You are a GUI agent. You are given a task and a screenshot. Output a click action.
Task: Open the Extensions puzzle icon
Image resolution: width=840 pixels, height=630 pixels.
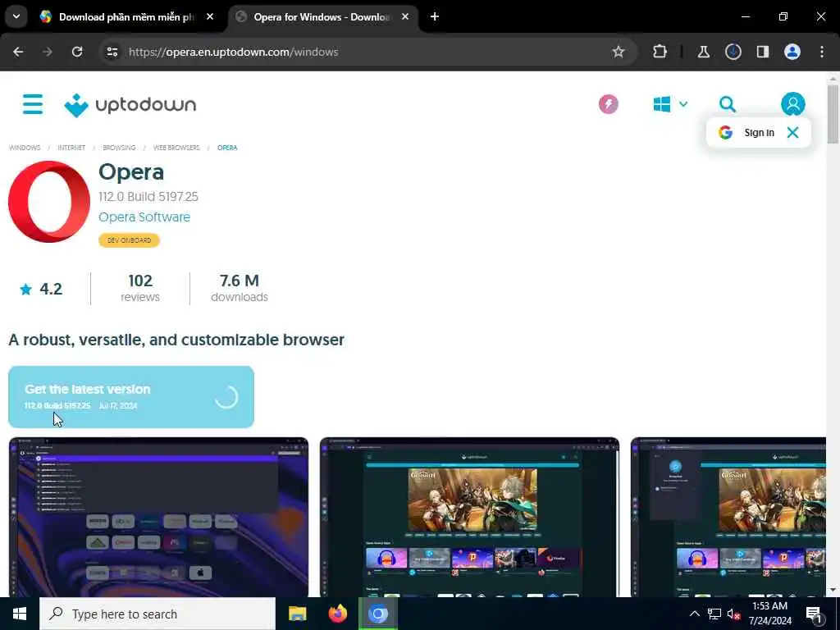pos(660,52)
